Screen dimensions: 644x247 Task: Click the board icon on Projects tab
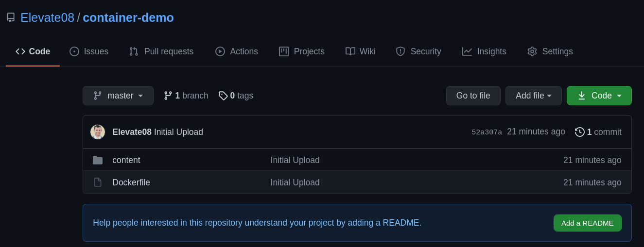click(284, 51)
